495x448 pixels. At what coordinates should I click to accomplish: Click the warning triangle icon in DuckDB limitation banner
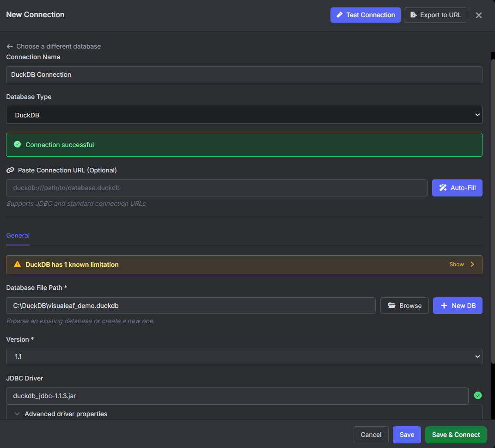[18, 264]
